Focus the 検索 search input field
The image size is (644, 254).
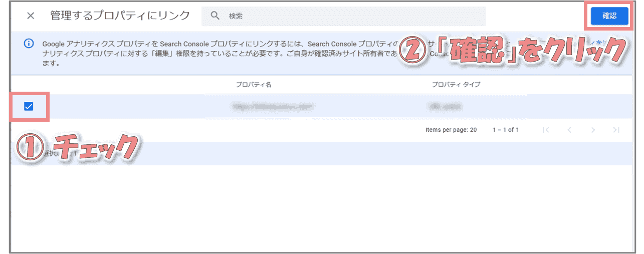click(x=351, y=16)
